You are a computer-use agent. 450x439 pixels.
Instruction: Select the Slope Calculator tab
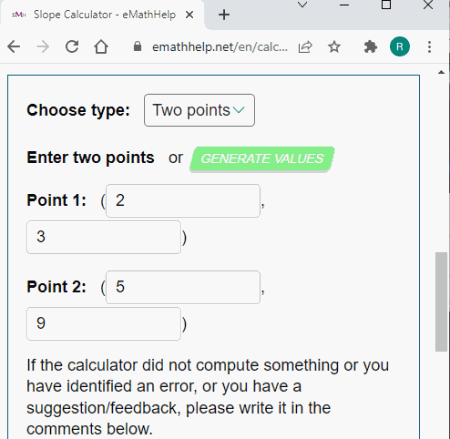click(x=102, y=15)
